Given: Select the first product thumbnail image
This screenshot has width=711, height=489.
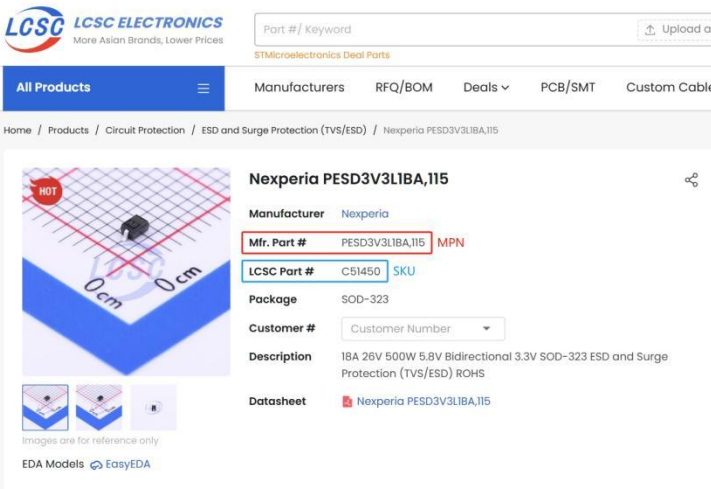Looking at the screenshot, I should [x=45, y=407].
